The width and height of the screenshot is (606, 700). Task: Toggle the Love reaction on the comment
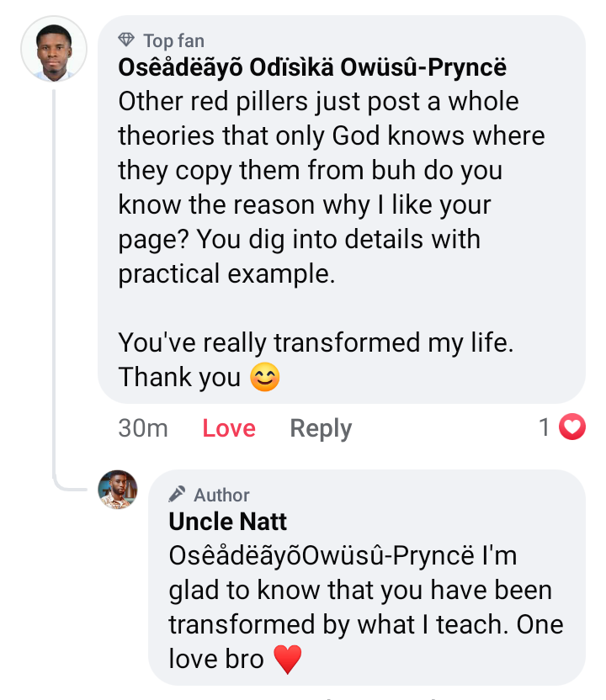(x=229, y=428)
